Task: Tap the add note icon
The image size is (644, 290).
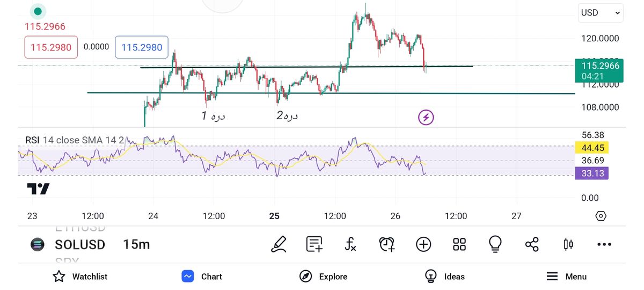Action: coord(314,244)
